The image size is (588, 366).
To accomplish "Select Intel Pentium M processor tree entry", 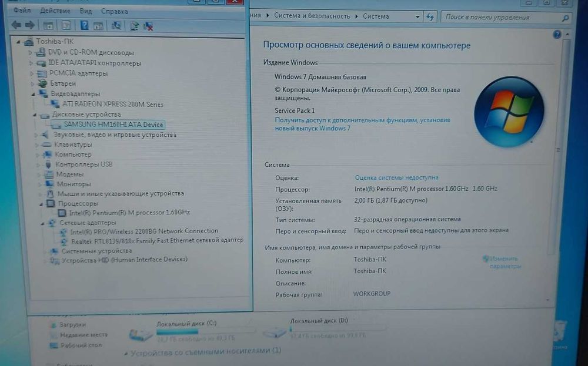I will [129, 213].
